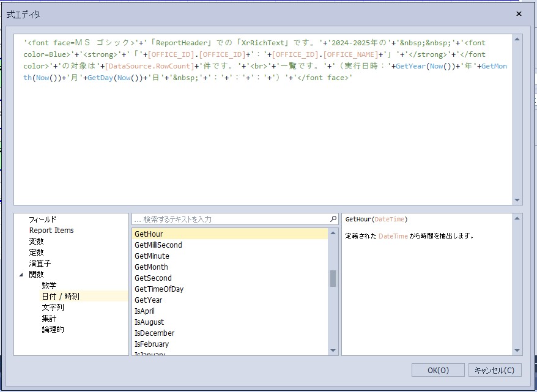This screenshot has width=537, height=392.
Task: Select GetYear in the function list
Action: (x=149, y=300)
